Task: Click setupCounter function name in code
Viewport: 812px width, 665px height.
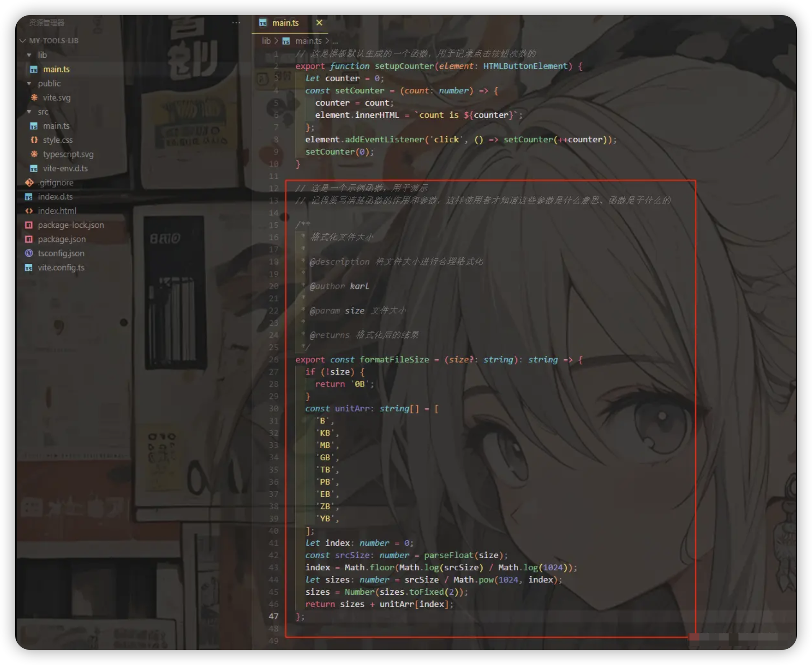Action: click(x=404, y=66)
